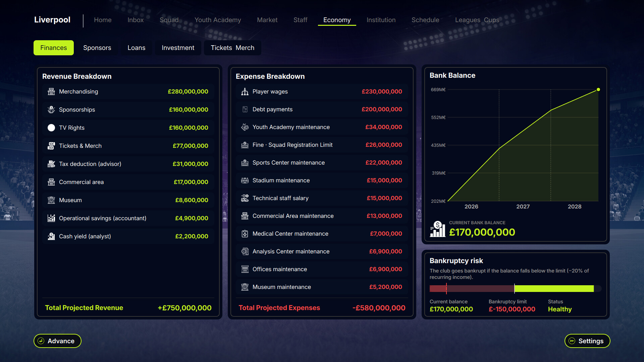
Task: Open the Tickets Merch sub-tab
Action: tap(232, 48)
